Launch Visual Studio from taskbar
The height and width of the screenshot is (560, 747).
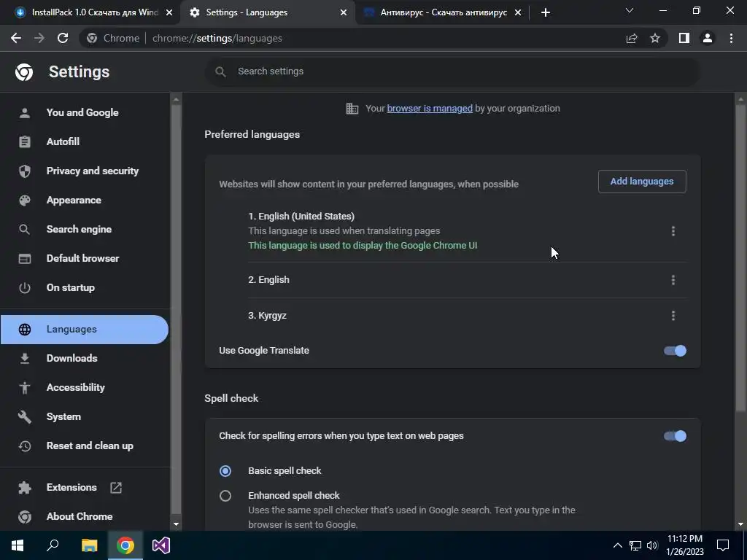[x=161, y=545]
